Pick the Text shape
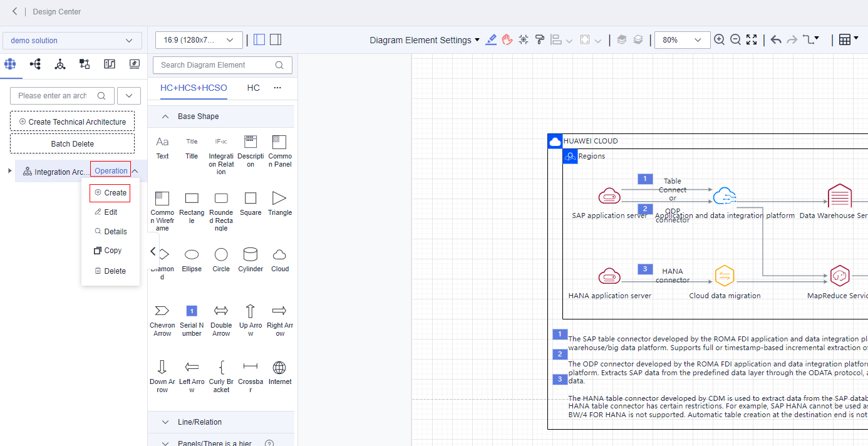The image size is (868, 446). pyautogui.click(x=162, y=148)
